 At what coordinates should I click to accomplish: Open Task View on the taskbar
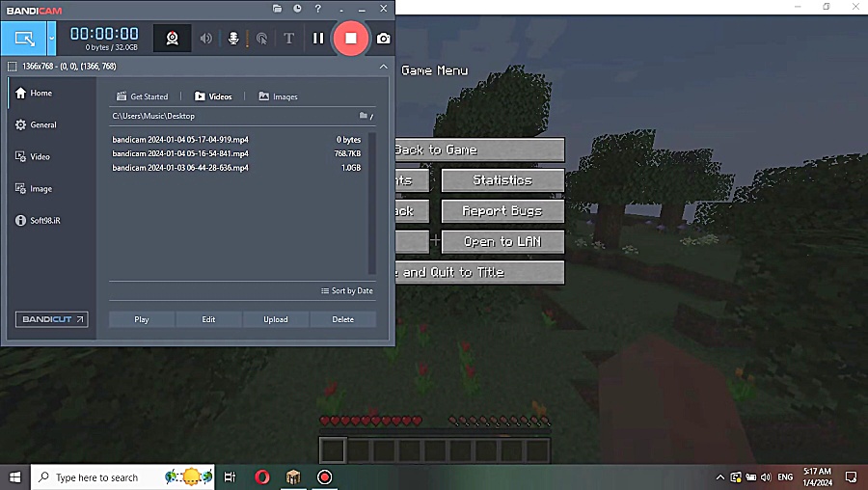pos(230,477)
